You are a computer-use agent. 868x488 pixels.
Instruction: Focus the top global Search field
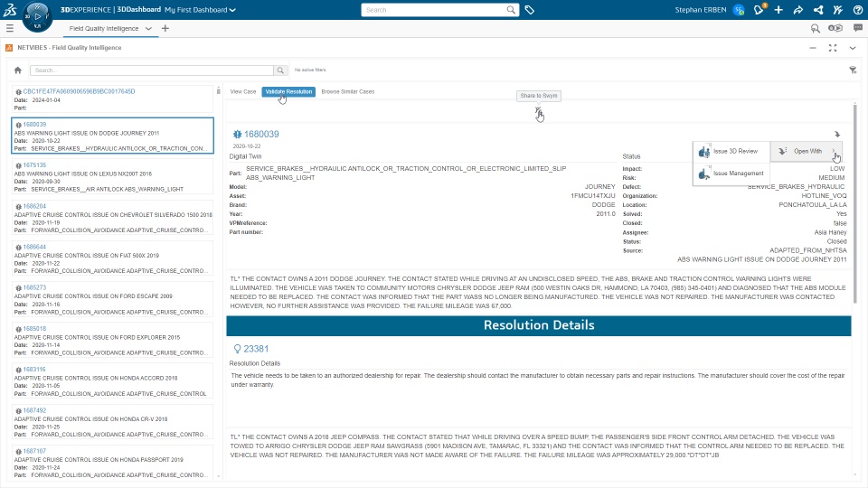point(433,10)
